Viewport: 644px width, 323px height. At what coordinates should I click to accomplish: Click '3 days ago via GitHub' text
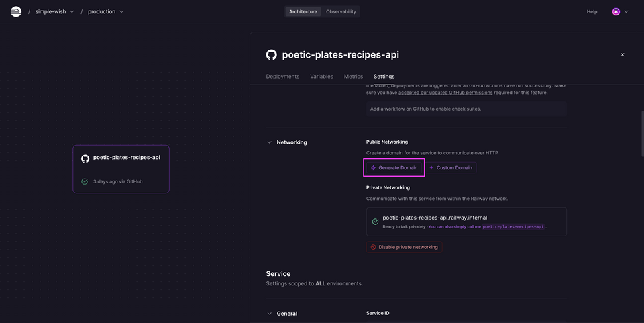pos(118,181)
